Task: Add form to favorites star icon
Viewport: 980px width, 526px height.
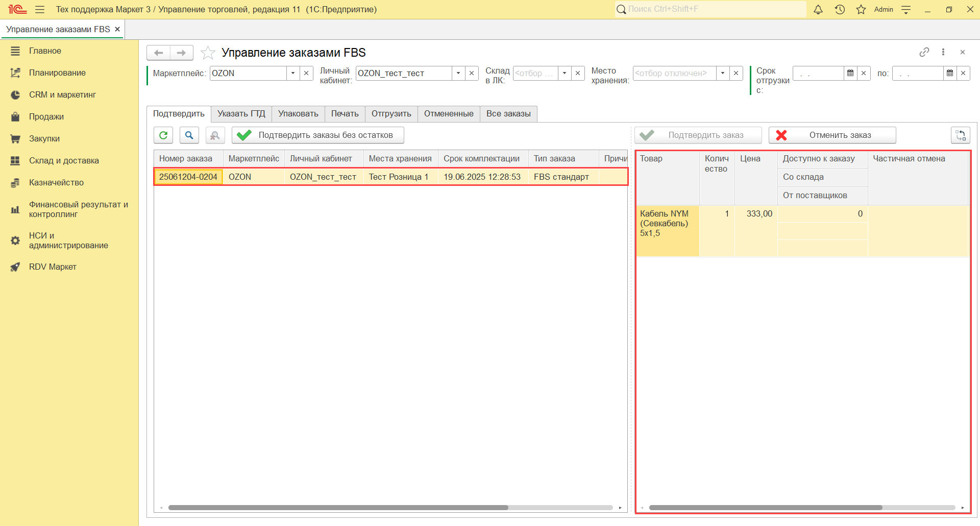Action: coord(208,53)
